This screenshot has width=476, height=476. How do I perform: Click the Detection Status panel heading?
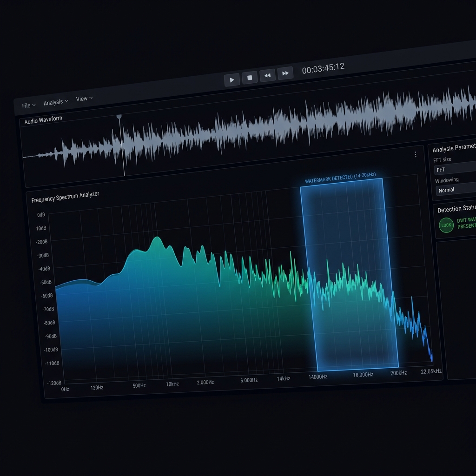pyautogui.click(x=456, y=209)
